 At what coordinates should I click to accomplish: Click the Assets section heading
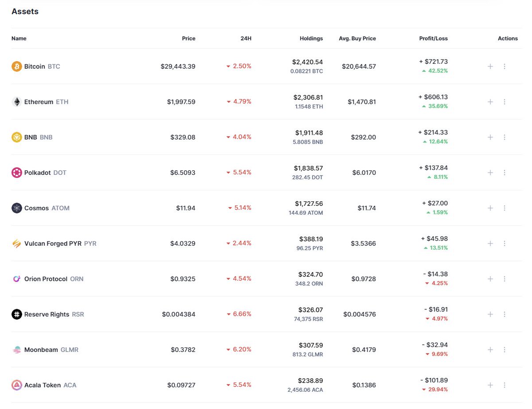click(25, 12)
